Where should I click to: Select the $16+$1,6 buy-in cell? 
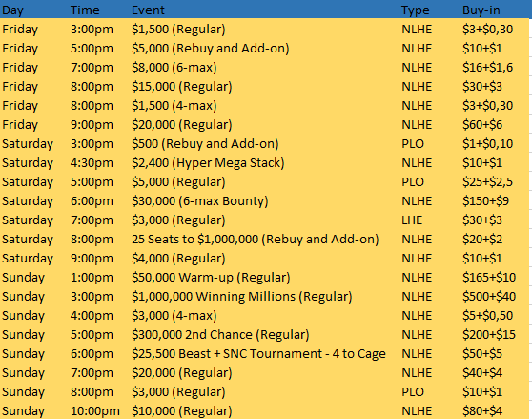point(487,67)
